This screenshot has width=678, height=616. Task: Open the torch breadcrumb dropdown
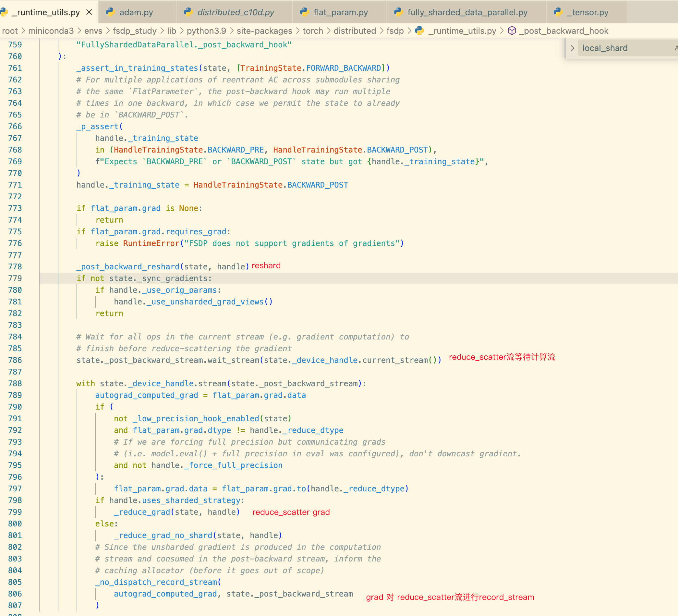(x=313, y=31)
